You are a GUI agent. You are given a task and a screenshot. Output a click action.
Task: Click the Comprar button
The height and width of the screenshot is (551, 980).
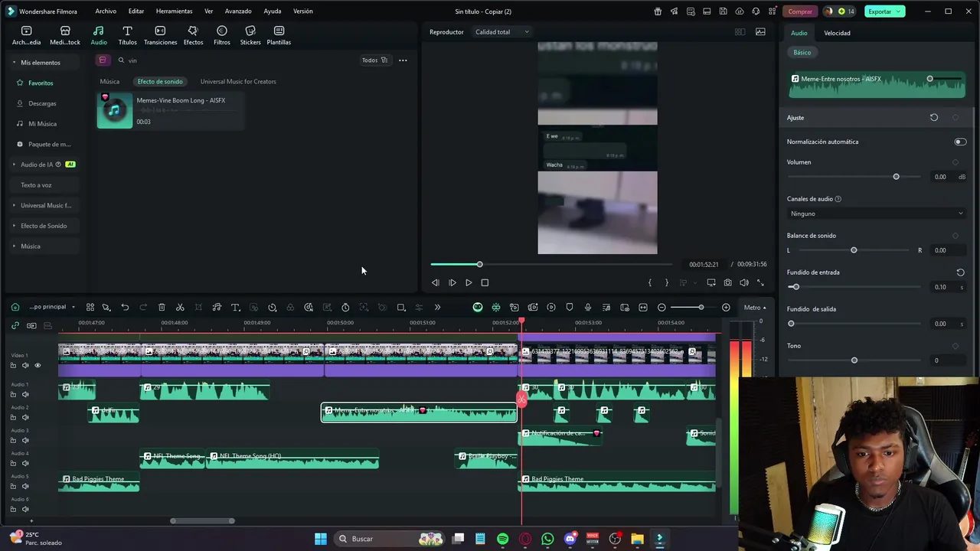point(800,11)
